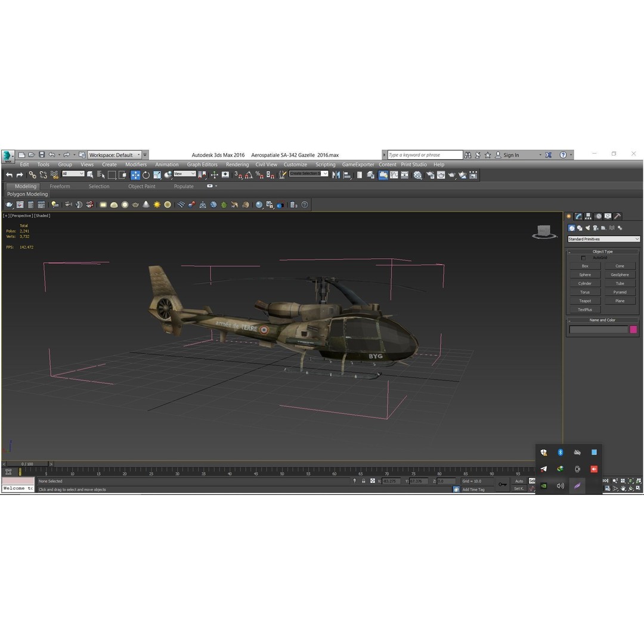Switch to the Modify command panel tab
Viewport: 644px width, 644px height.
pos(578,216)
